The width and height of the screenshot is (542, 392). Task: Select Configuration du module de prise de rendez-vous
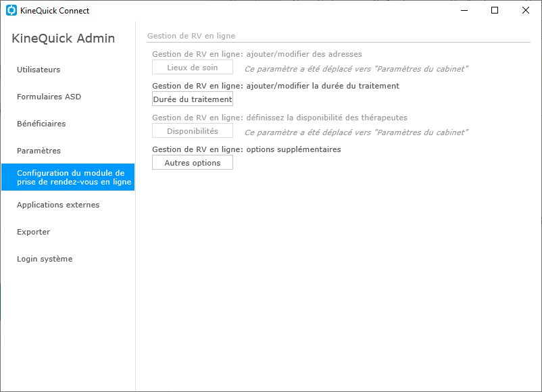click(68, 177)
